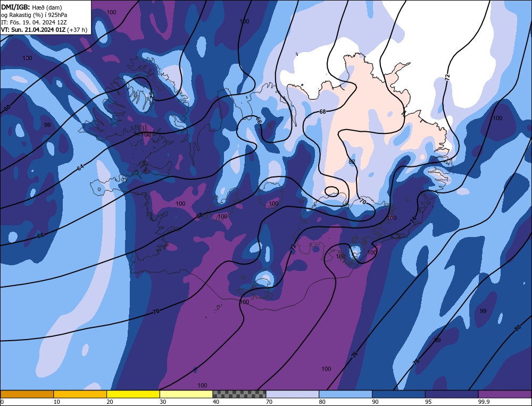This screenshot has width=532, height=406.
Task: Click the pale yellow 30–40 legend swatch
Action: click(186, 394)
